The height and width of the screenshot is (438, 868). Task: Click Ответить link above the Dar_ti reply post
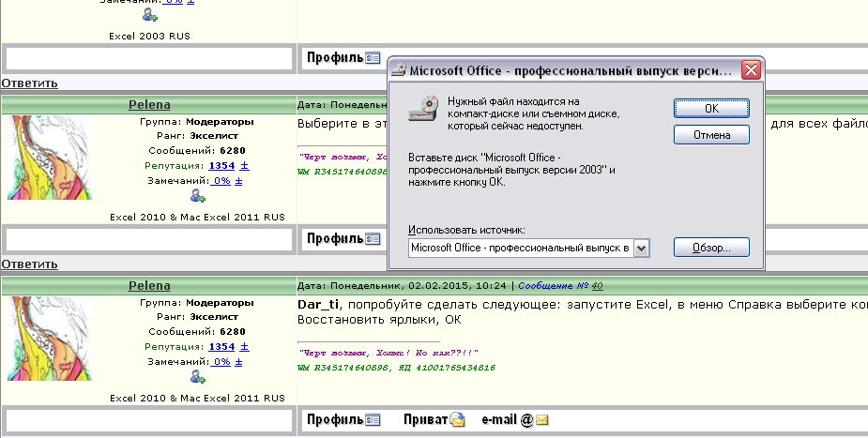point(29,264)
